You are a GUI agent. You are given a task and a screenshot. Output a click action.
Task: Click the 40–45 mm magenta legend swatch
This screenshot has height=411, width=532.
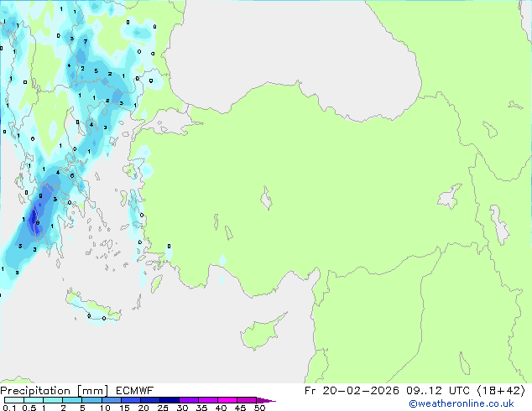point(227,400)
